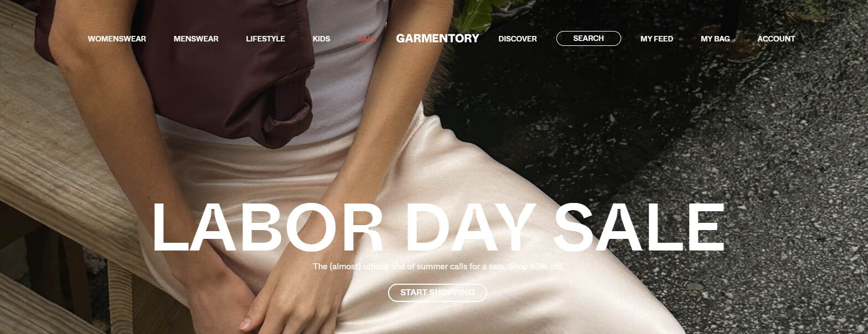This screenshot has width=868, height=334.
Task: Click the end of summer sale subtitle
Action: coord(437,267)
